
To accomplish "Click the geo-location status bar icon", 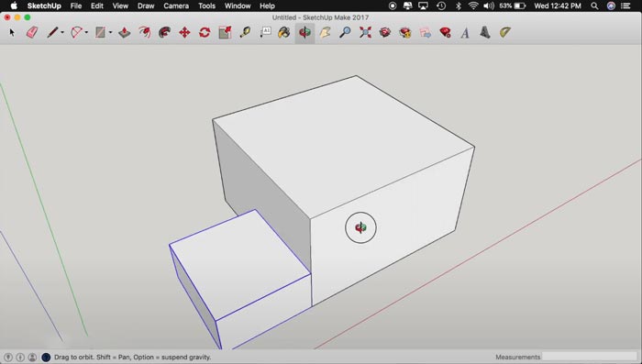I will (7, 357).
